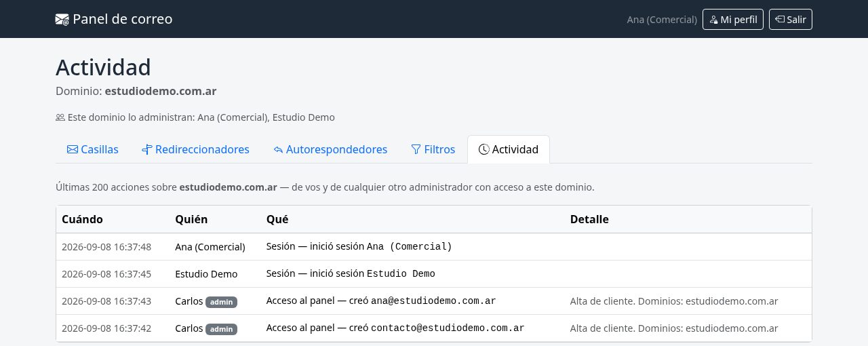Click Carlos in the 16:37:43 row
The height and width of the screenshot is (346, 868).
click(x=189, y=301)
